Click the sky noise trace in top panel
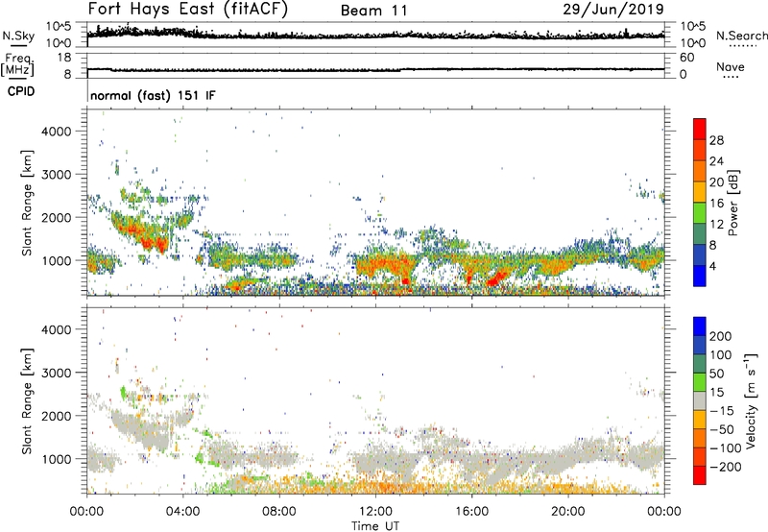768x532 pixels. [x=375, y=35]
